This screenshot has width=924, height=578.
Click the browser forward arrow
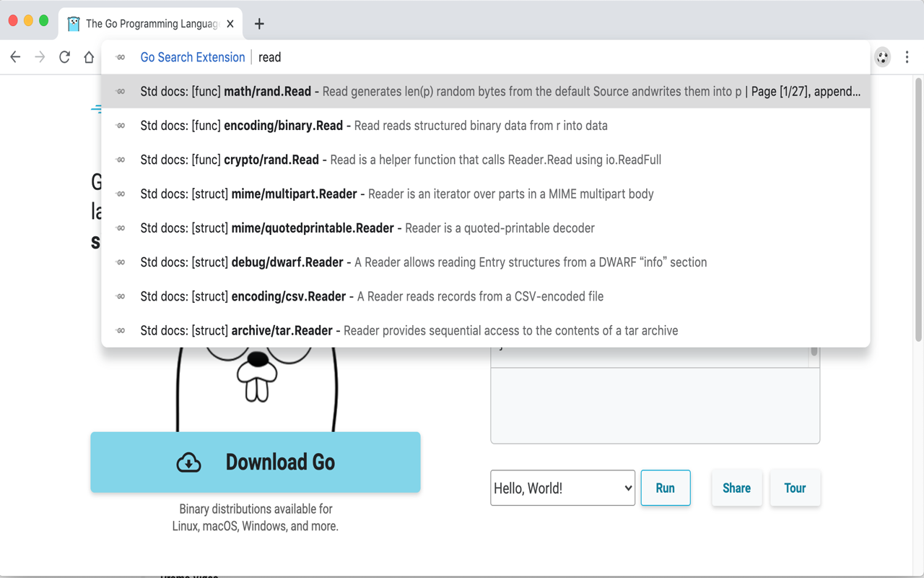click(x=40, y=57)
